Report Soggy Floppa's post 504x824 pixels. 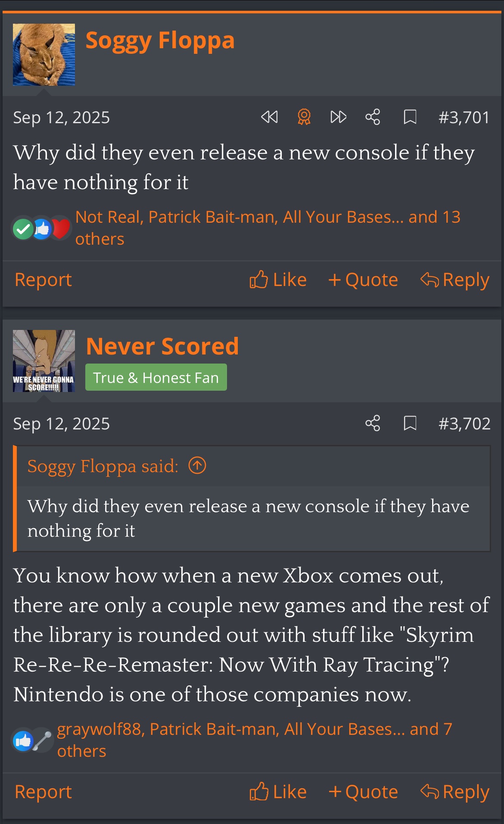click(43, 280)
